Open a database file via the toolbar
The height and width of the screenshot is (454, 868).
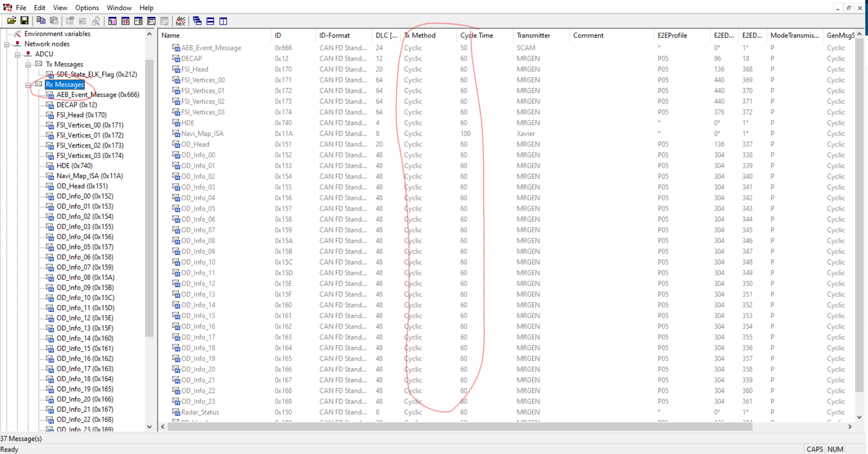tap(12, 20)
